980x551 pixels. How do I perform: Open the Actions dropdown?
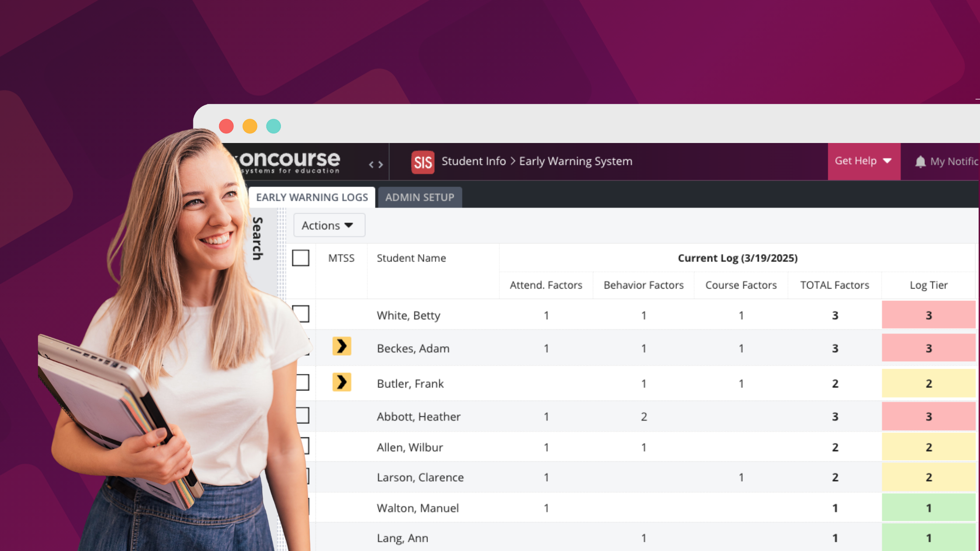pyautogui.click(x=329, y=225)
